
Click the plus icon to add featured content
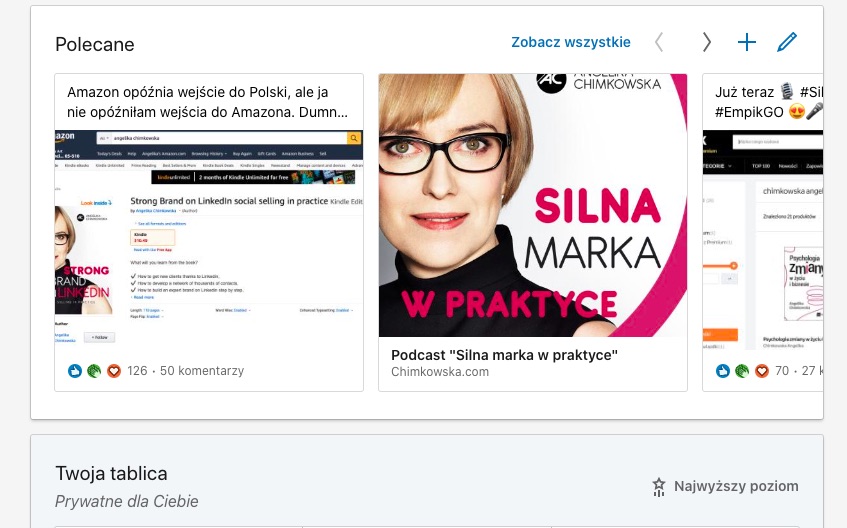tap(747, 42)
